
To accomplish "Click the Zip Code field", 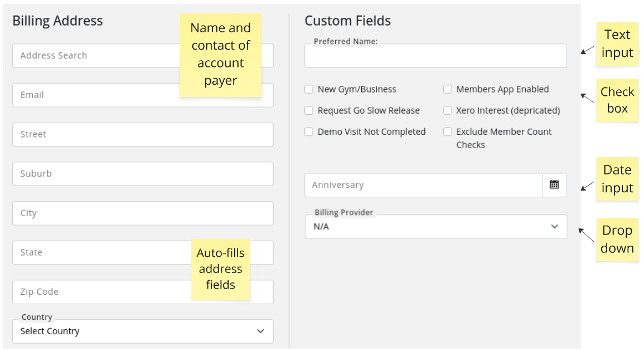I will (100, 292).
